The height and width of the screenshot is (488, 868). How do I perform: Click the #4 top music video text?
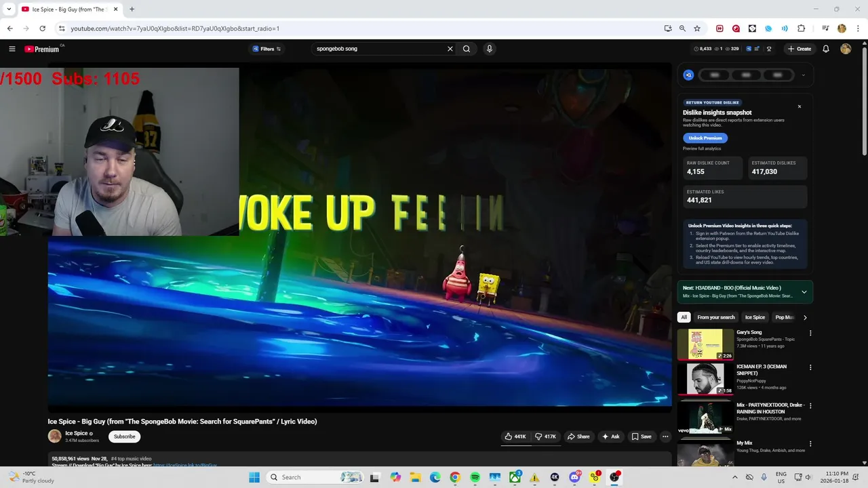click(x=131, y=459)
